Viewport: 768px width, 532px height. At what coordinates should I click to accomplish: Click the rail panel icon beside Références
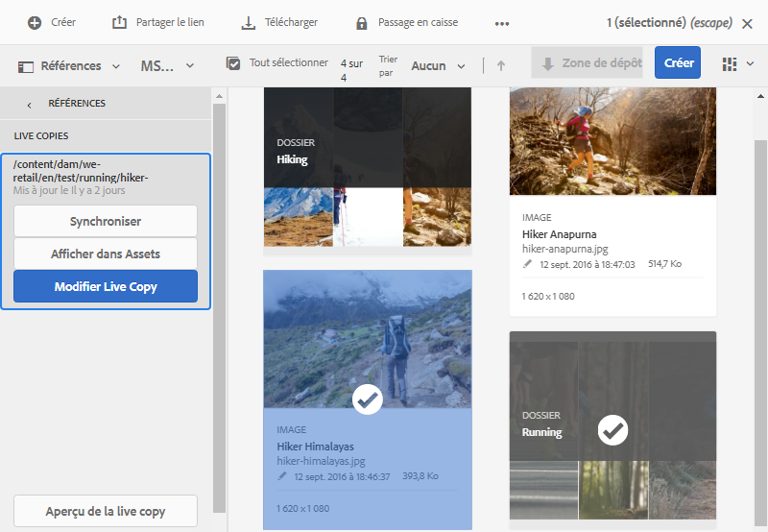(26, 66)
